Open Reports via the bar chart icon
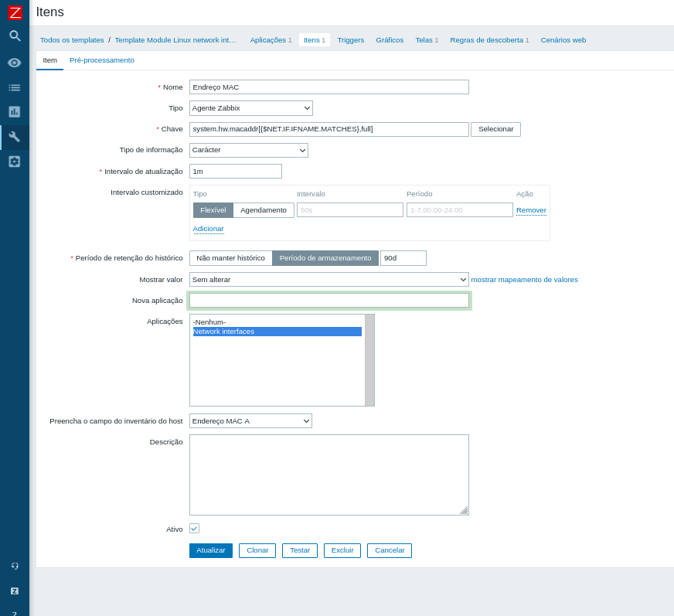 click(x=14, y=112)
